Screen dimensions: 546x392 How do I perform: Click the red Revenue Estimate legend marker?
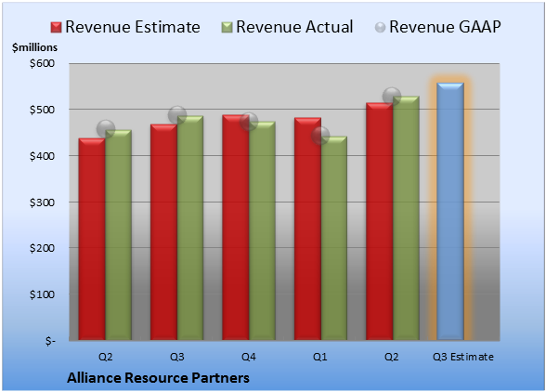tap(56, 28)
